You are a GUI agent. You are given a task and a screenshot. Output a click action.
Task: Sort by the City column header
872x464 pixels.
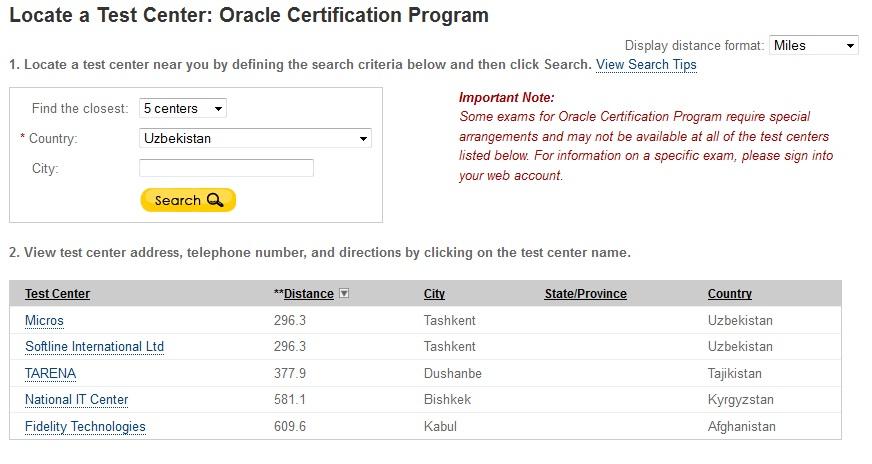[x=434, y=294]
